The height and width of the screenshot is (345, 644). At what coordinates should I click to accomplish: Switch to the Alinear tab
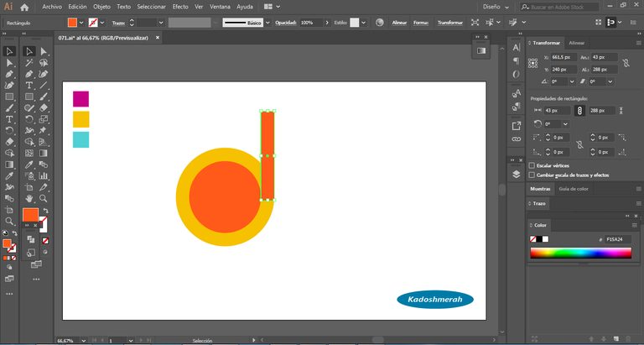(x=577, y=43)
